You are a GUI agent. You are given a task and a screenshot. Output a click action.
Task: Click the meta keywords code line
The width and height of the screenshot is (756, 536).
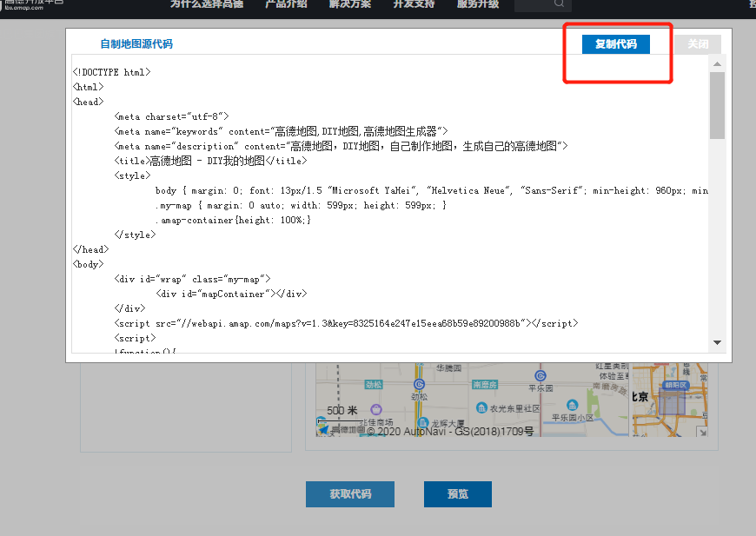(x=281, y=131)
